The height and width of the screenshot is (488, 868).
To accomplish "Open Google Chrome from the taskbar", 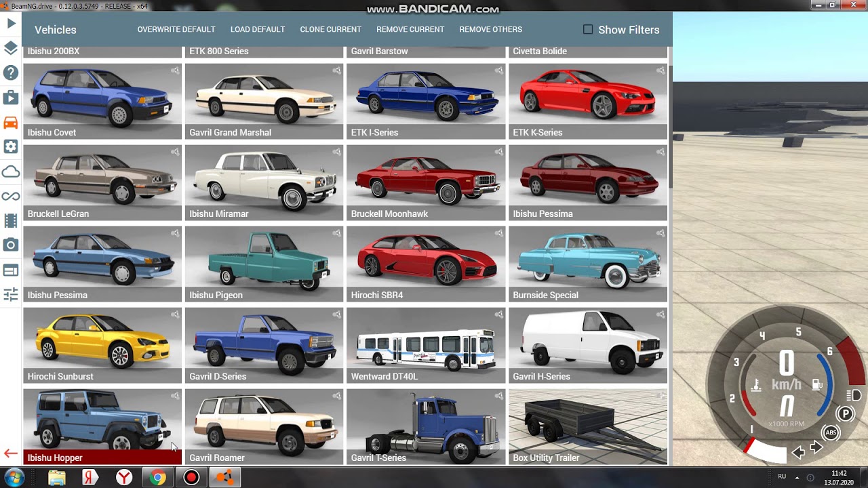I will click(x=157, y=478).
